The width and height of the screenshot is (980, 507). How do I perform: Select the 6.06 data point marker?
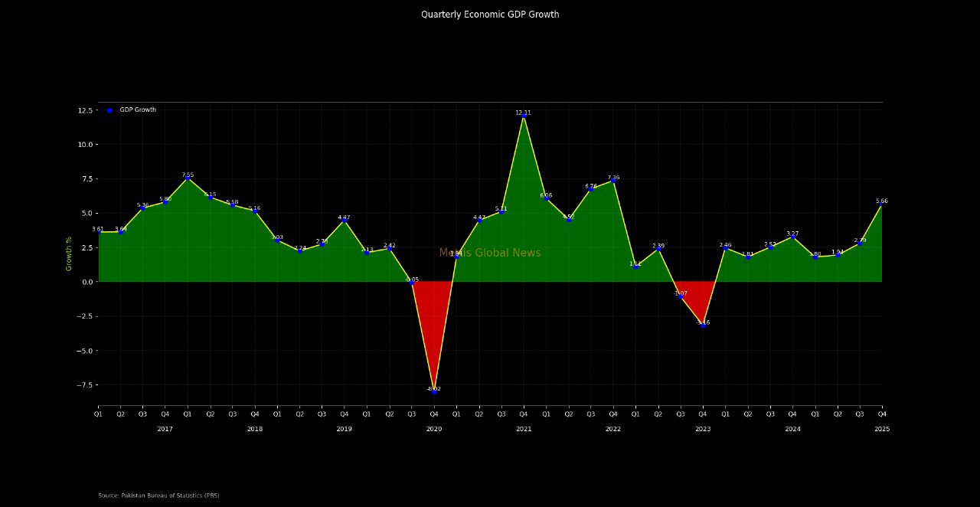(546, 199)
